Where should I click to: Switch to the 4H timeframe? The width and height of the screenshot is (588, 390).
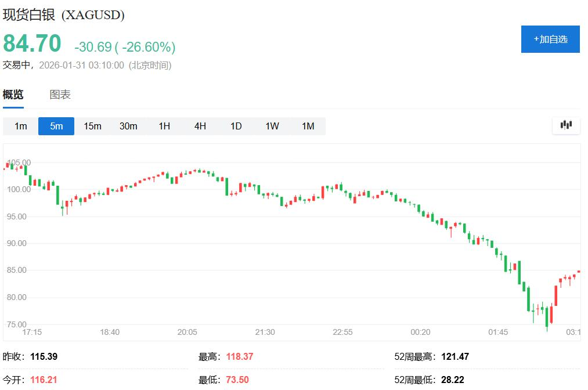[x=200, y=125]
